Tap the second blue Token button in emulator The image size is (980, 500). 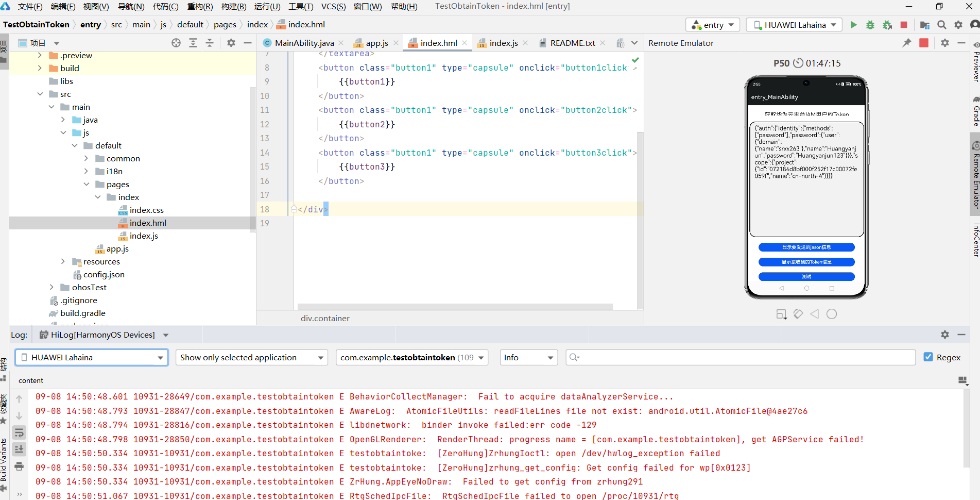[x=806, y=262]
